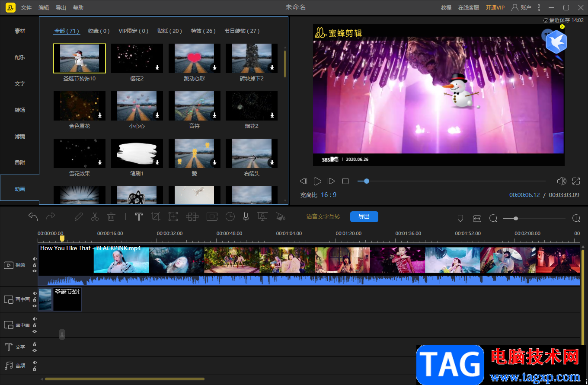Mute the 画中画 track holding 圣诞节 clip
Screen dimensions: 588x385
click(x=35, y=293)
